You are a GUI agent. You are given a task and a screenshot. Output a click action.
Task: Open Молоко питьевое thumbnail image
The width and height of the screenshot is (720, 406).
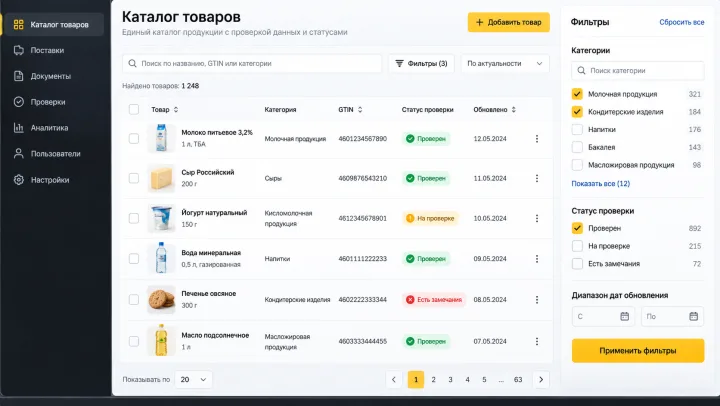161,138
